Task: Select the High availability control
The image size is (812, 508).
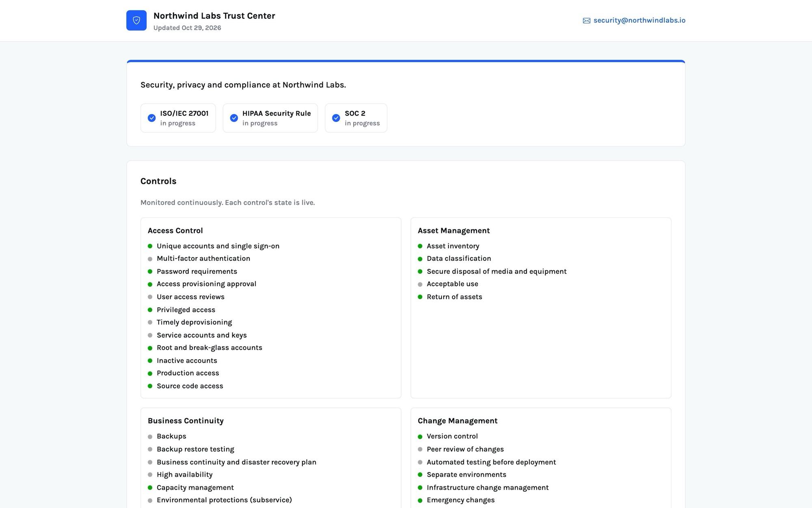Action: [x=185, y=475]
